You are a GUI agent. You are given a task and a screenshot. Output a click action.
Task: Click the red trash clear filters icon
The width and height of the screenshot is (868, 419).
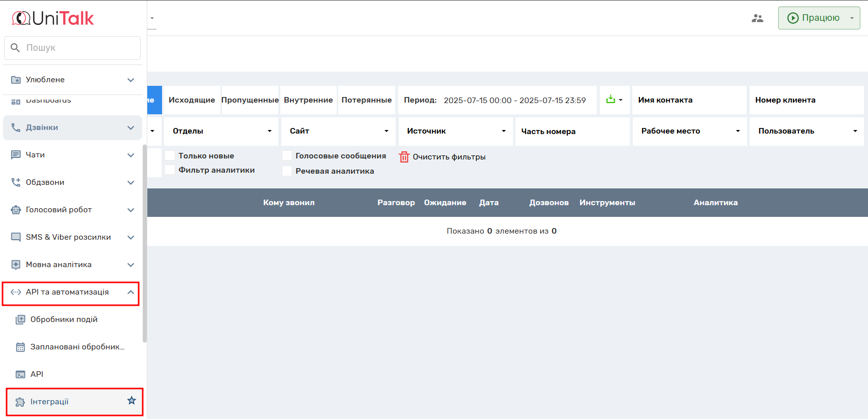coord(404,157)
